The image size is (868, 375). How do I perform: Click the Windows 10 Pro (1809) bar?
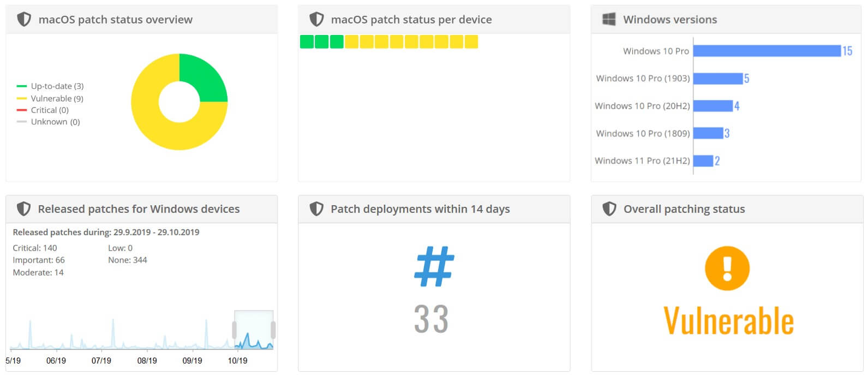click(x=708, y=133)
